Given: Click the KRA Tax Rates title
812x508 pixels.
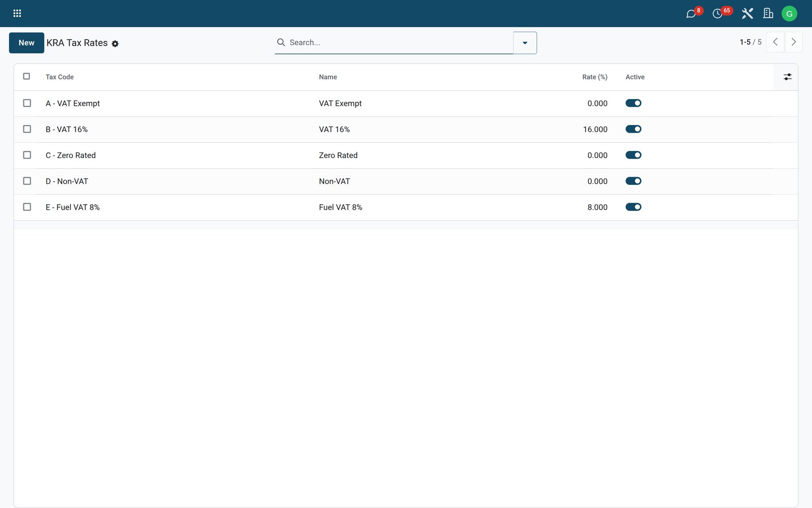Looking at the screenshot, I should (77, 43).
